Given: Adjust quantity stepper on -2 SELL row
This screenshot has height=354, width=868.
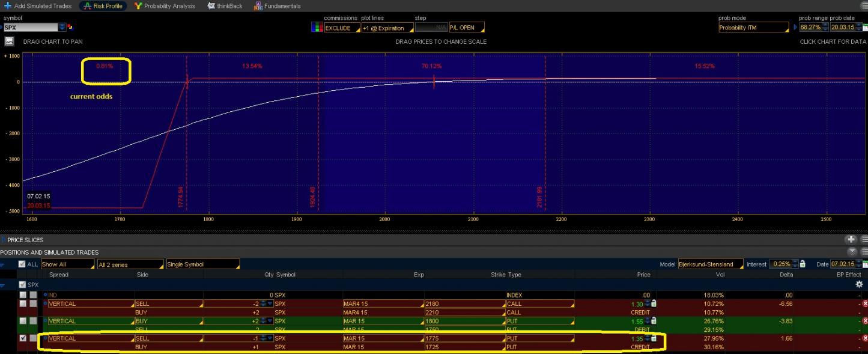Looking at the screenshot, I should click(263, 304).
